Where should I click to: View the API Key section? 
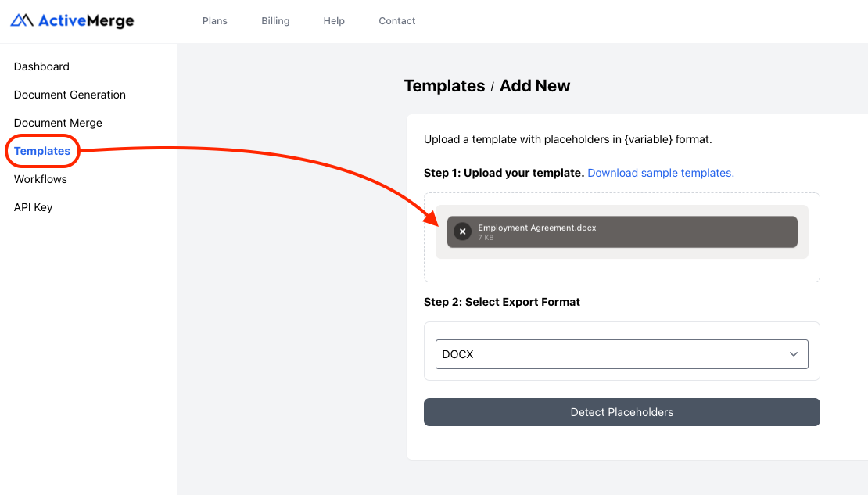point(33,207)
